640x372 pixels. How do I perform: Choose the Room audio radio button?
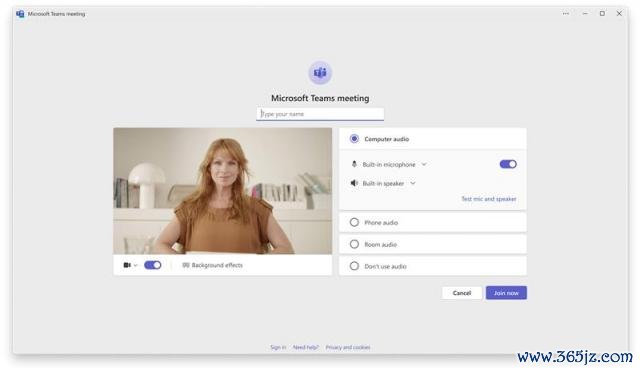coord(354,244)
